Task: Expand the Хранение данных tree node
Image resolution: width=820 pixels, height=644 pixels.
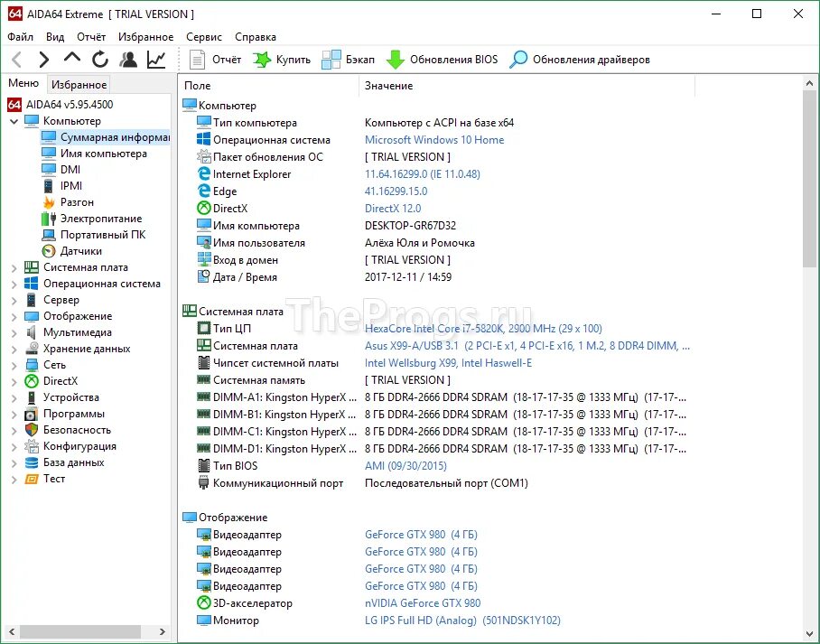Action: pyautogui.click(x=14, y=349)
